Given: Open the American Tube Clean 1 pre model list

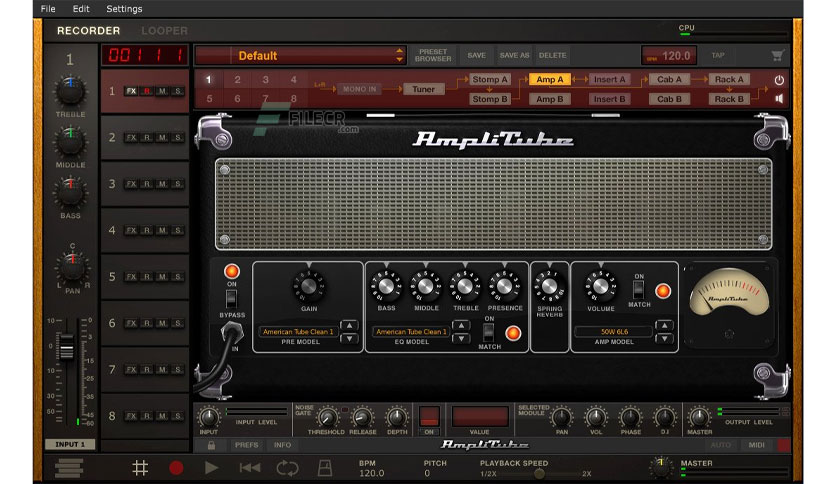Looking at the screenshot, I should pyautogui.click(x=298, y=332).
